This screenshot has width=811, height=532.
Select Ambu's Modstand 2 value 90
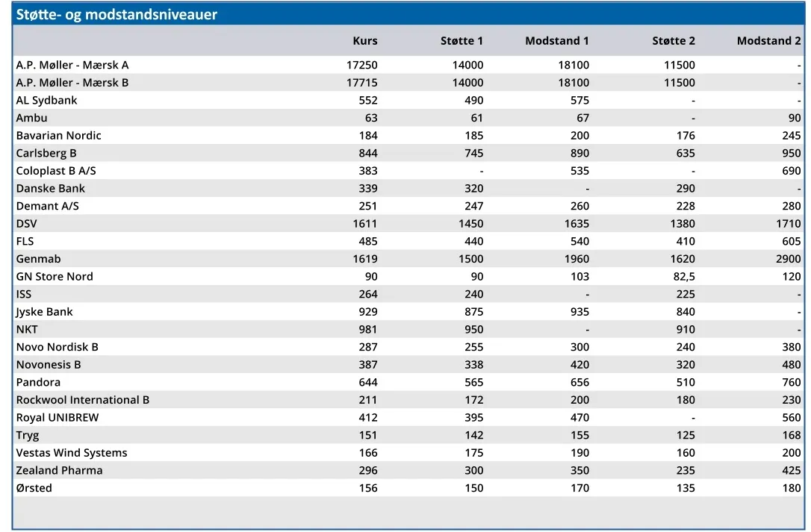pyautogui.click(x=795, y=118)
